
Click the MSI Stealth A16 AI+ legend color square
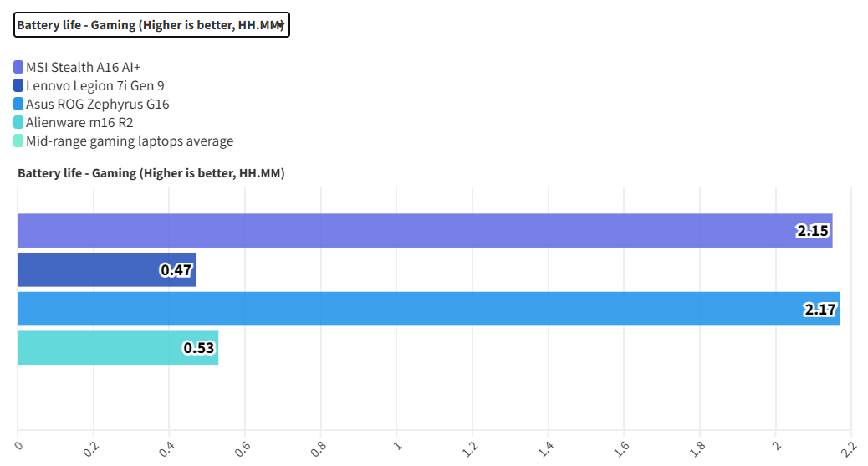pyautogui.click(x=18, y=67)
